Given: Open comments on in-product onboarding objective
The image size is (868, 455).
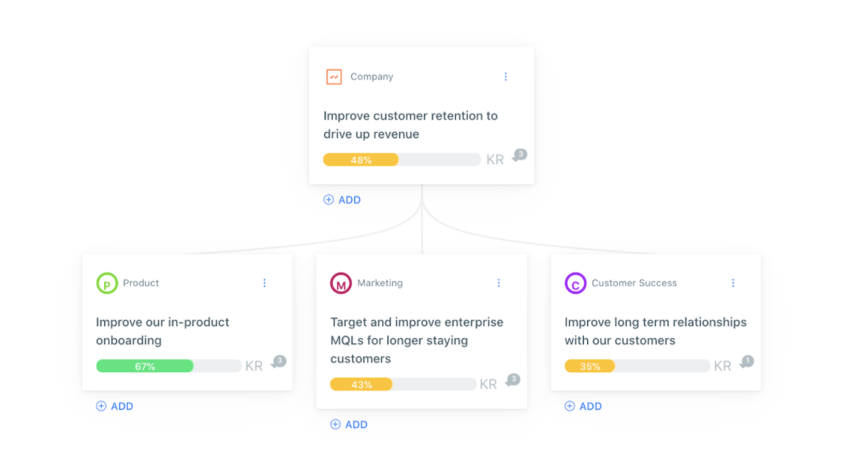Looking at the screenshot, I should 279,362.
